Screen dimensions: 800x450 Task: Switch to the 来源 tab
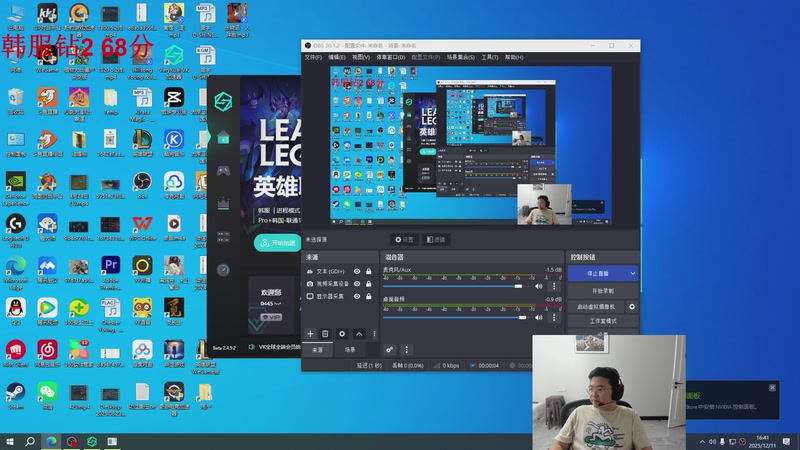(x=317, y=350)
